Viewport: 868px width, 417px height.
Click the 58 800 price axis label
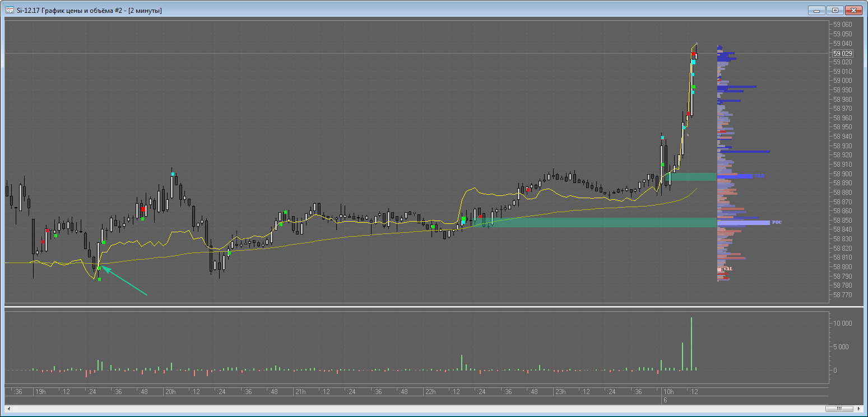pos(842,266)
